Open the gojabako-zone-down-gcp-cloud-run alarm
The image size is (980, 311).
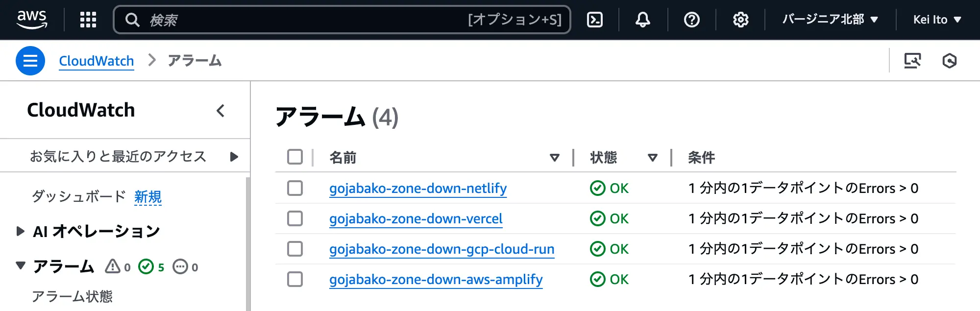coord(442,249)
